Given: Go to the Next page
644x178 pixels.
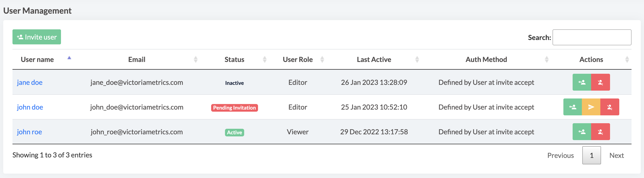Looking at the screenshot, I should 617,156.
